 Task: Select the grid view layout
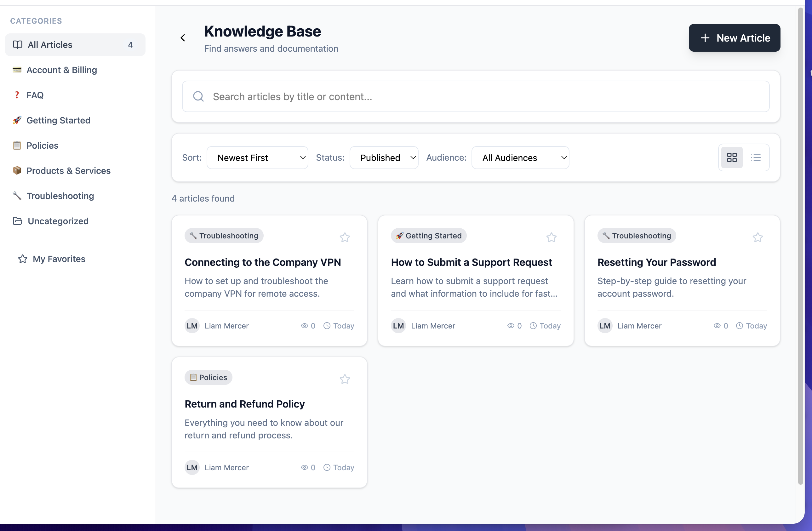[732, 157]
